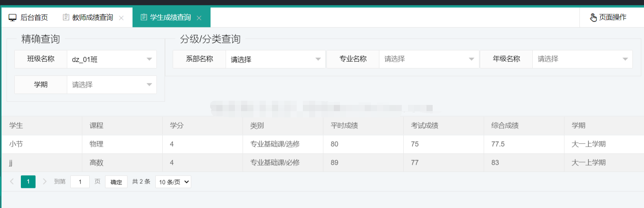Screen dimensions: 644x208
Task: Change page size with 10 条/页 selector
Action: 173,182
